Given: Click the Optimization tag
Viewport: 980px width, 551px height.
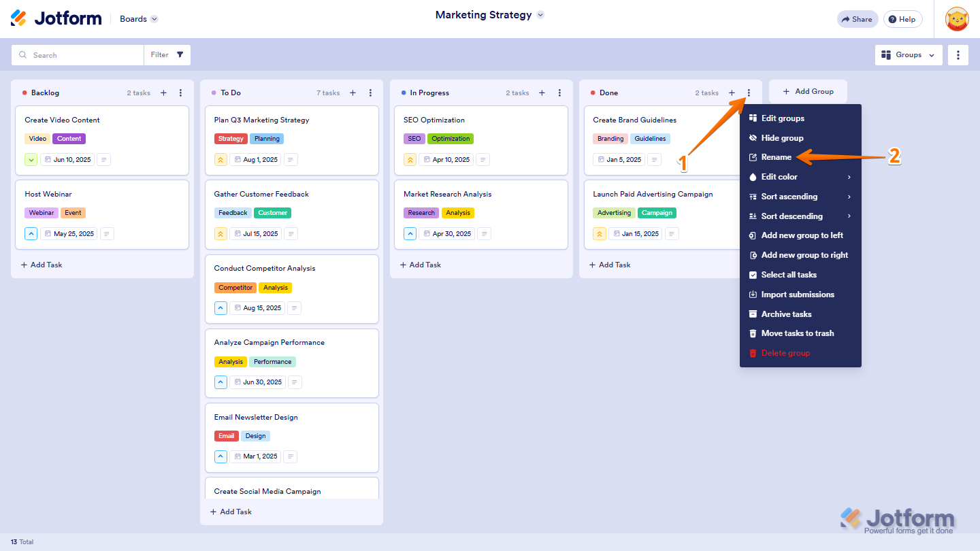Looking at the screenshot, I should 451,139.
